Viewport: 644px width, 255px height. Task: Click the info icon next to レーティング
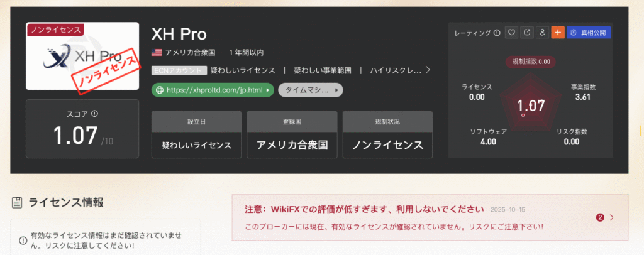(497, 33)
